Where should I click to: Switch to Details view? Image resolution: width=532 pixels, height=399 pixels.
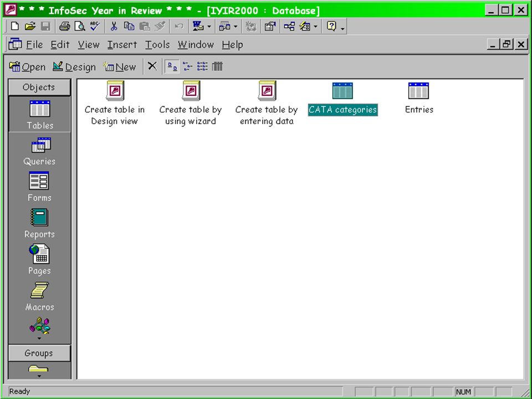click(x=217, y=66)
